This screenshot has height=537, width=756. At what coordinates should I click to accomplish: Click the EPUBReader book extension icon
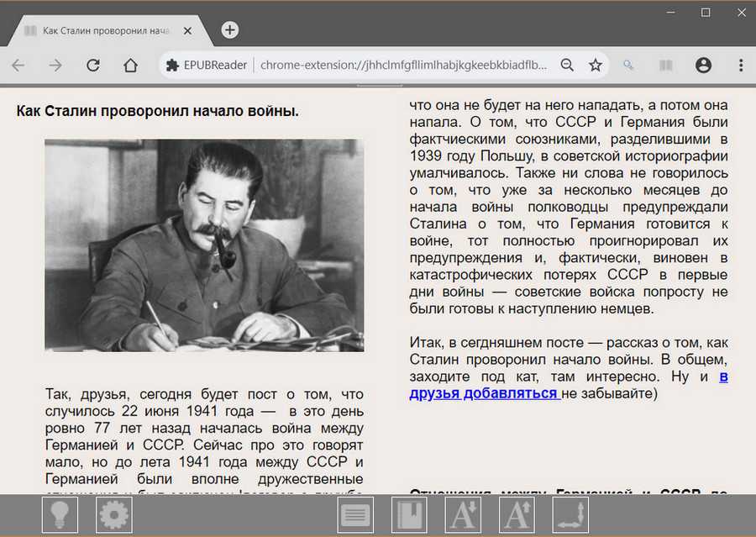click(x=666, y=65)
